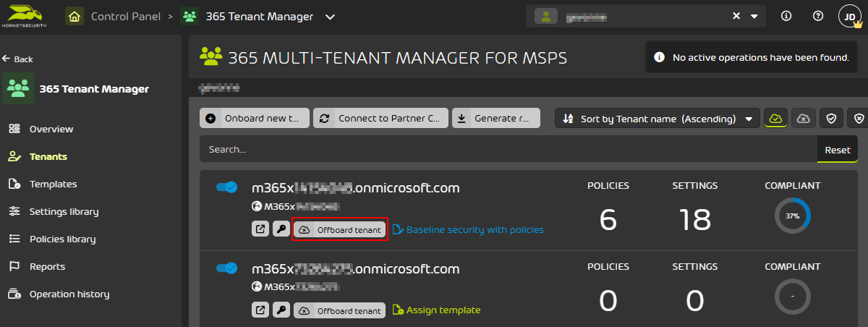Disable the tenant with 0 policies toggle
The width and height of the screenshot is (868, 327).
[227, 268]
